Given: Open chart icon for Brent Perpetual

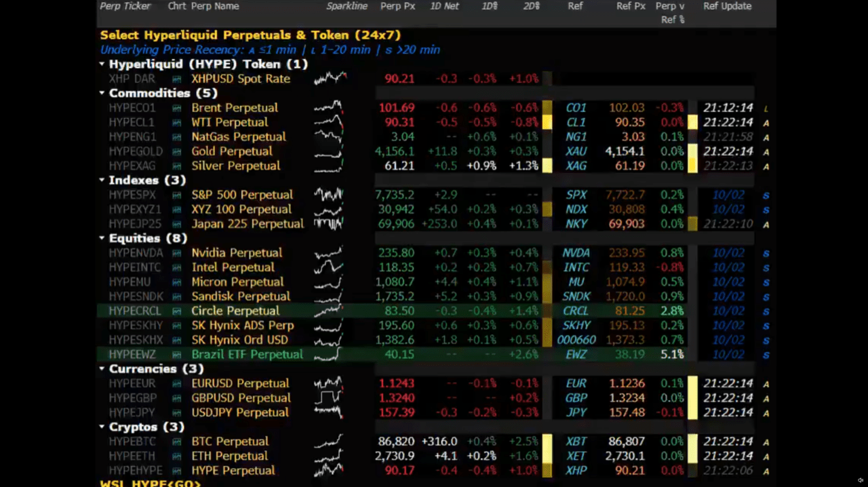Looking at the screenshot, I should click(176, 108).
